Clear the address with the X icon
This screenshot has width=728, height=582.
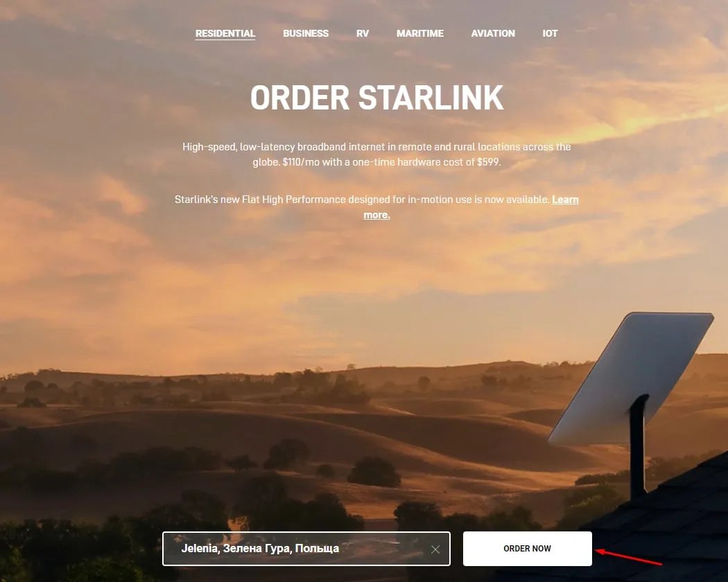point(435,549)
